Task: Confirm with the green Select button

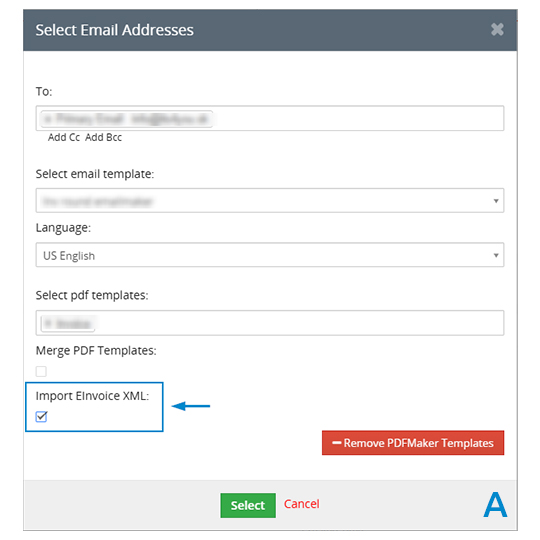Action: pyautogui.click(x=248, y=505)
